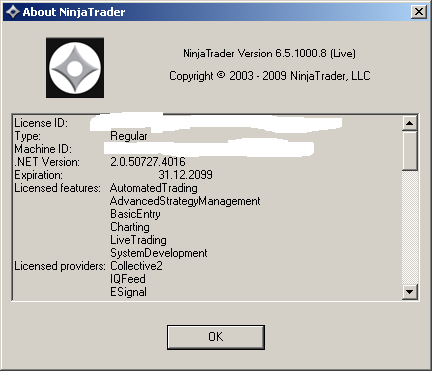The height and width of the screenshot is (371, 432).
Task: Click the vertical scrollbar thumb
Action: point(409,151)
